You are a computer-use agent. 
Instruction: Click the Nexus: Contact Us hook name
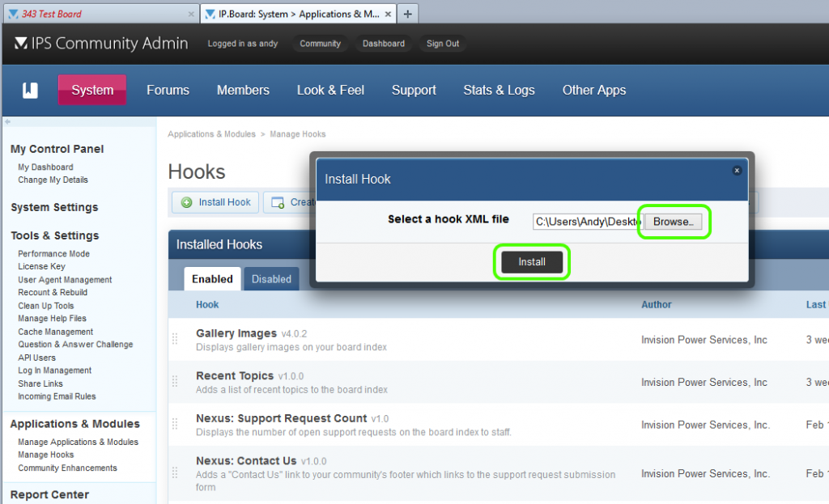(246, 461)
